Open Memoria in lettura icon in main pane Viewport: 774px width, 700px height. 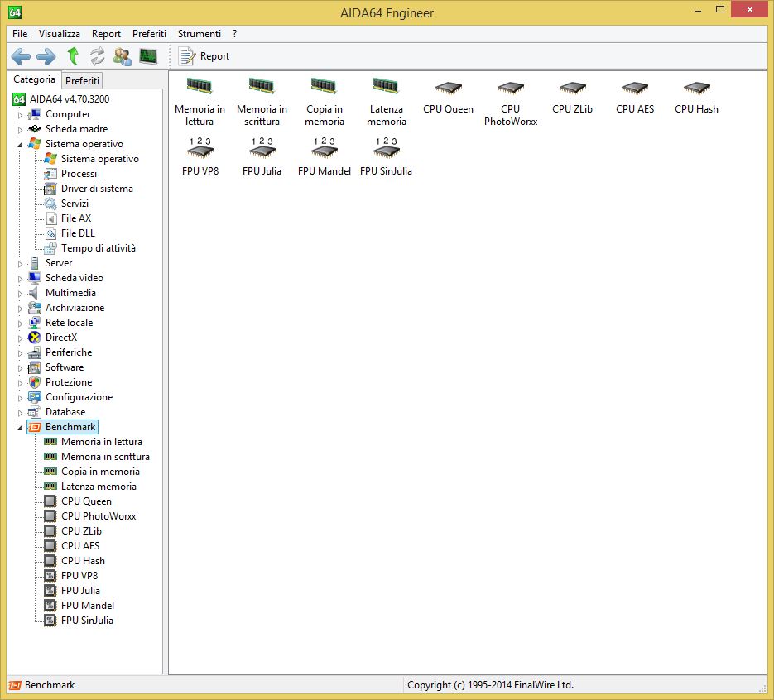click(200, 87)
